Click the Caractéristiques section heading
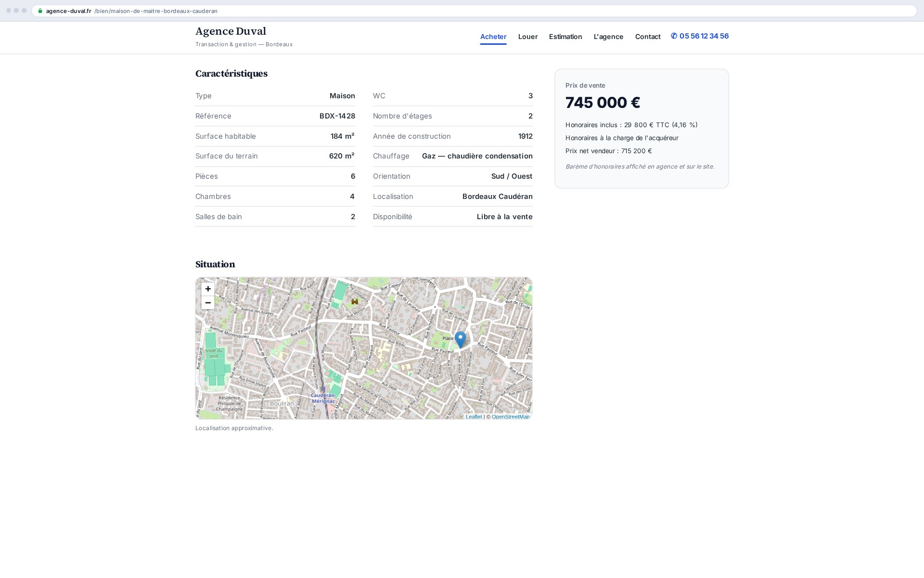This screenshot has width=924, height=578. tap(231, 73)
